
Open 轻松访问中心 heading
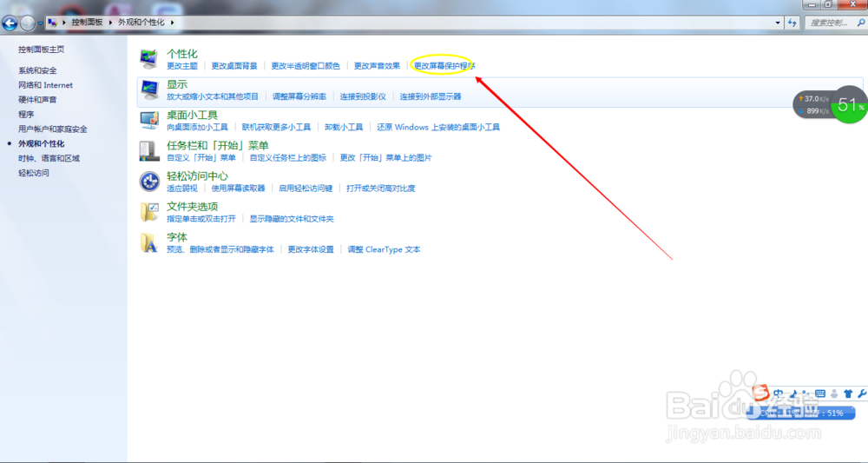[198, 176]
